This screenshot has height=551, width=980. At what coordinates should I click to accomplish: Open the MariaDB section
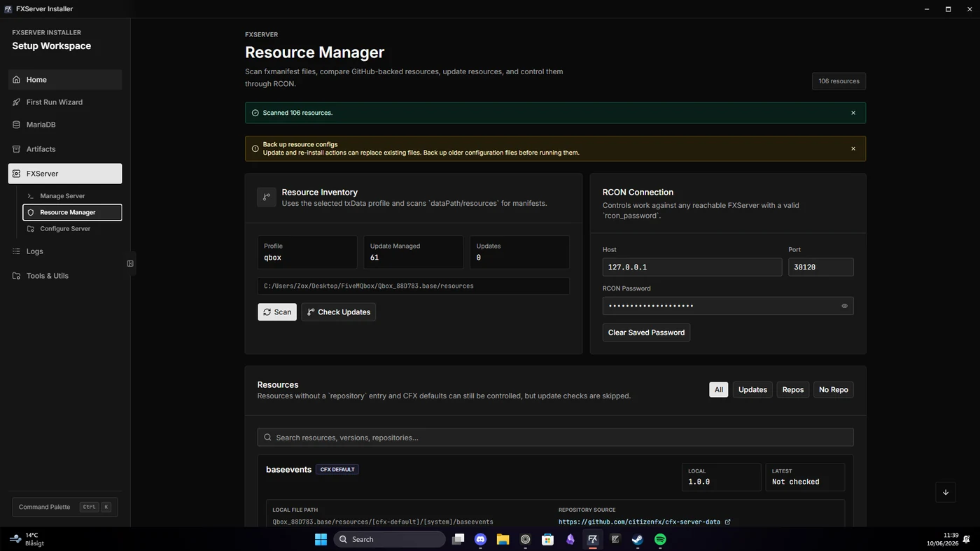65,125
